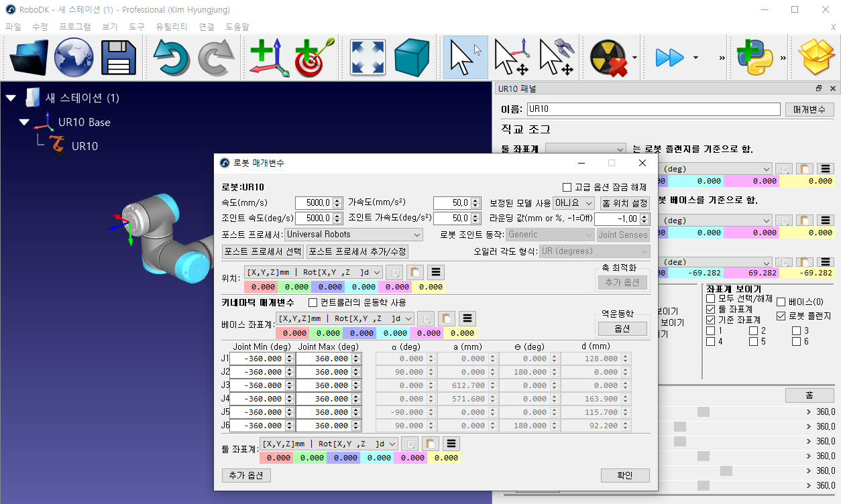Activate the select cursor tool
This screenshot has width=841, height=504.
[x=465, y=58]
